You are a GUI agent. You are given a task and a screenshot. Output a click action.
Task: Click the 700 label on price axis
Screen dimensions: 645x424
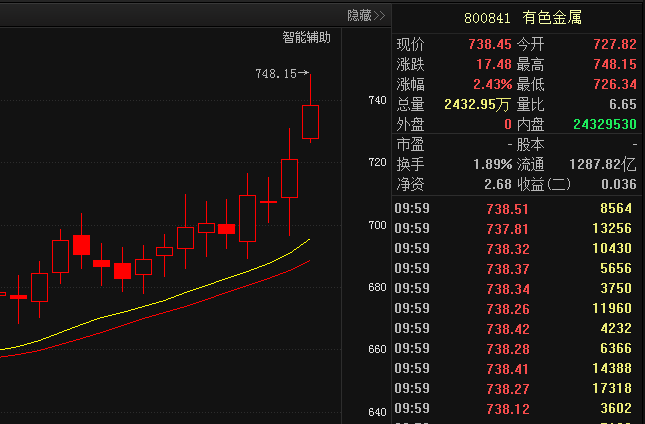pyautogui.click(x=377, y=226)
